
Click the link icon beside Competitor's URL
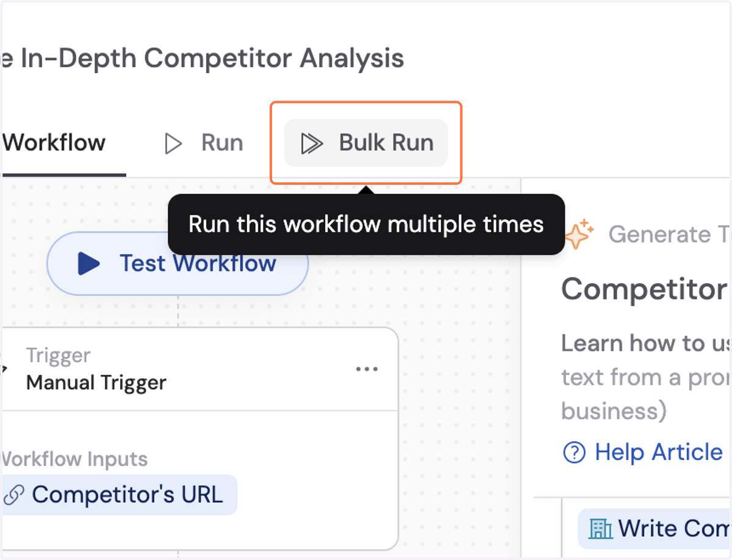point(13,495)
